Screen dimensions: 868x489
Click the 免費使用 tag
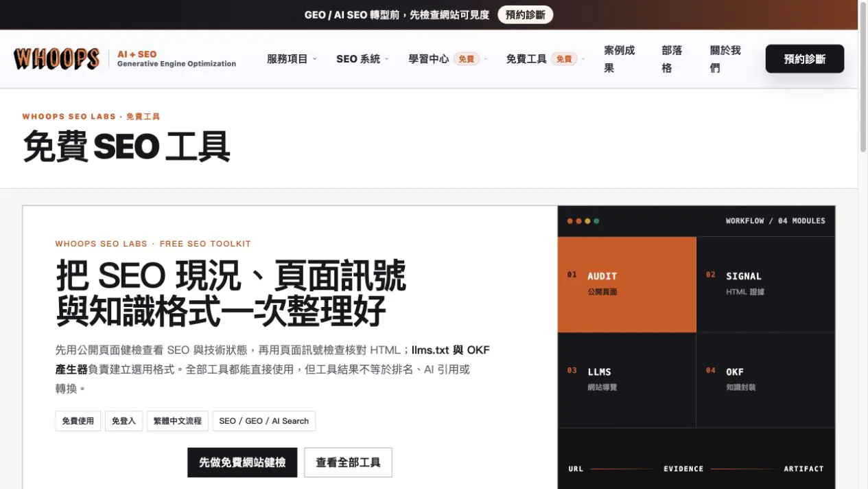78,421
